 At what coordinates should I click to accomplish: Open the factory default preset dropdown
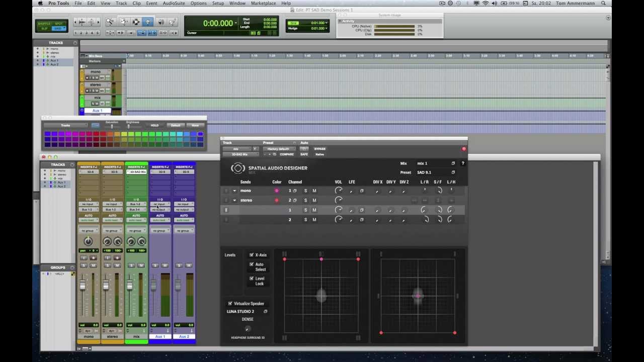pyautogui.click(x=280, y=149)
